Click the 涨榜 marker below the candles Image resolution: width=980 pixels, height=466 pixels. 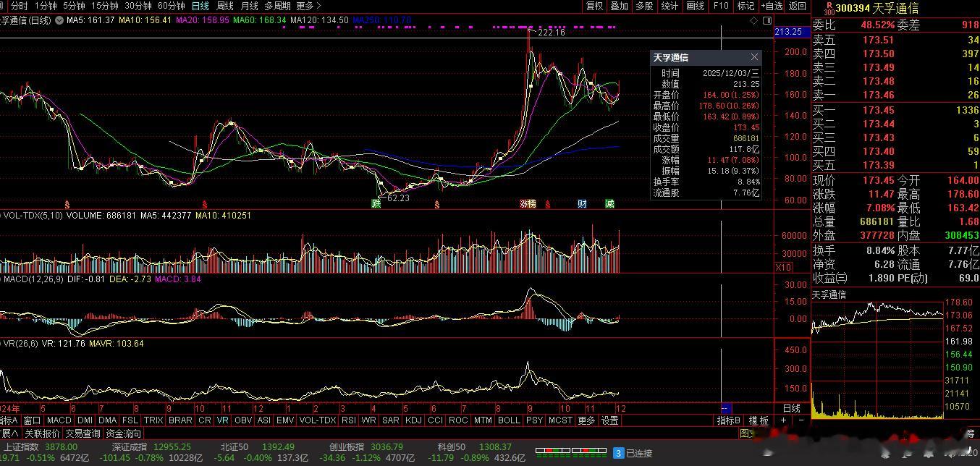[528, 204]
